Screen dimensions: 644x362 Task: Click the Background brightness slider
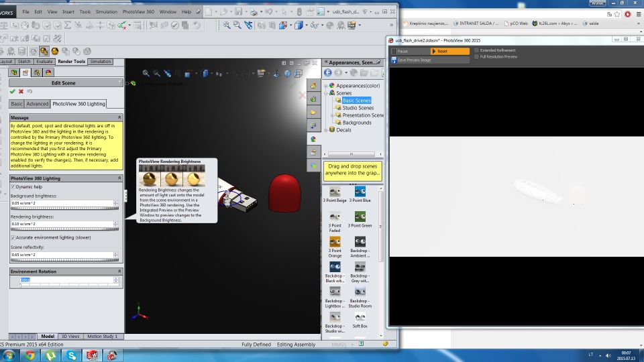point(64,208)
